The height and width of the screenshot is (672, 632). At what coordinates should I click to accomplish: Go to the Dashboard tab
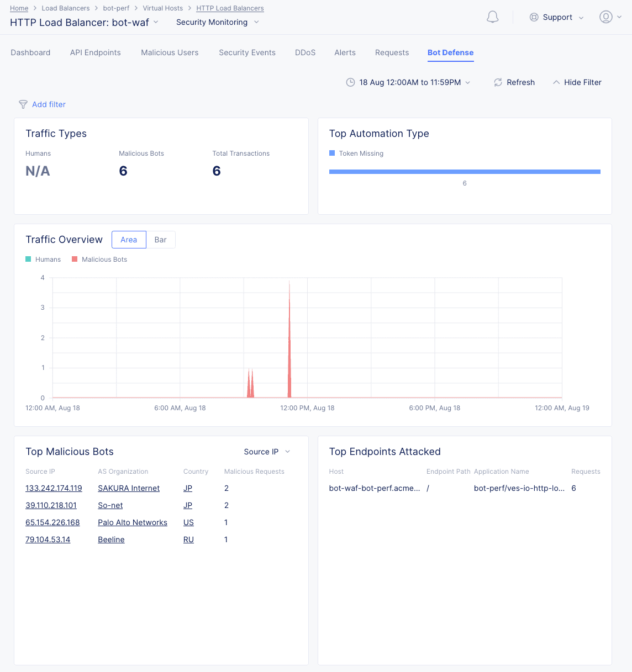point(30,52)
